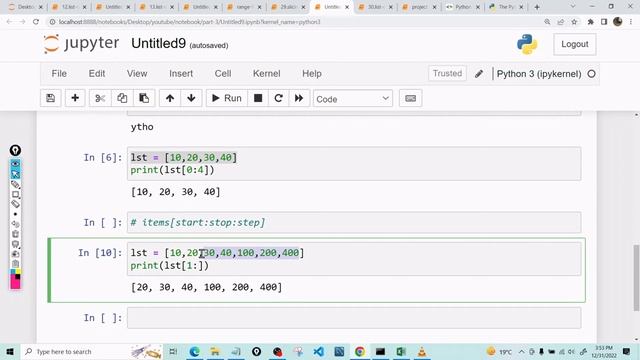Copy selected cells

[122, 98]
